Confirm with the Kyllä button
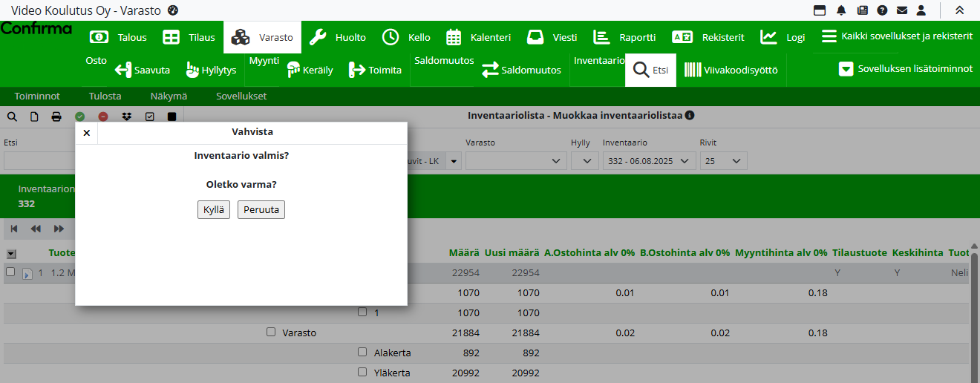 tap(214, 210)
